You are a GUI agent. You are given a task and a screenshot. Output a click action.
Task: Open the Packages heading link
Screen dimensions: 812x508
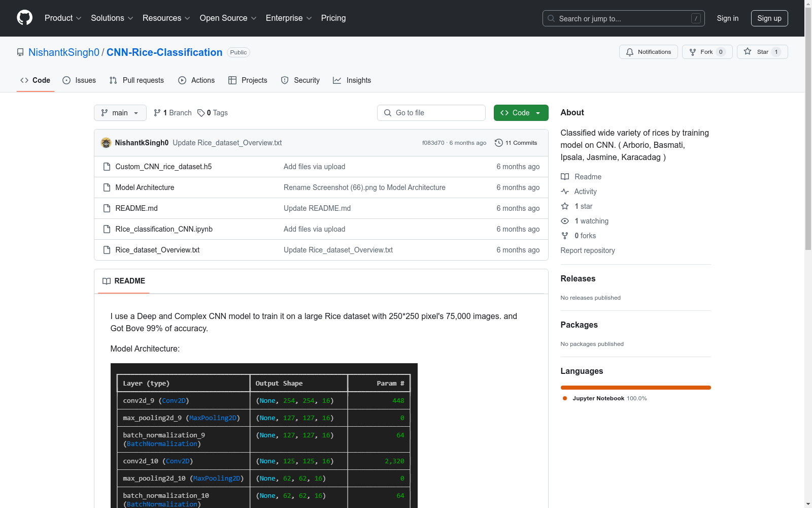coord(579,325)
